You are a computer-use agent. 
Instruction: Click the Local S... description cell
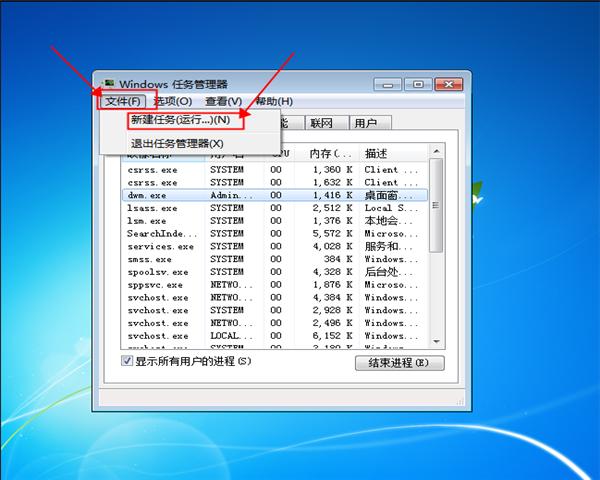pyautogui.click(x=391, y=208)
